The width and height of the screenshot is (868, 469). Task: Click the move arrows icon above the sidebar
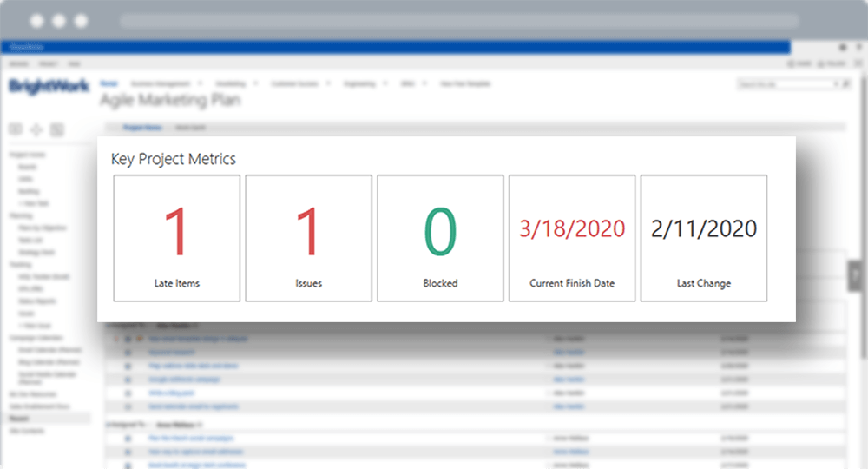[x=36, y=129]
